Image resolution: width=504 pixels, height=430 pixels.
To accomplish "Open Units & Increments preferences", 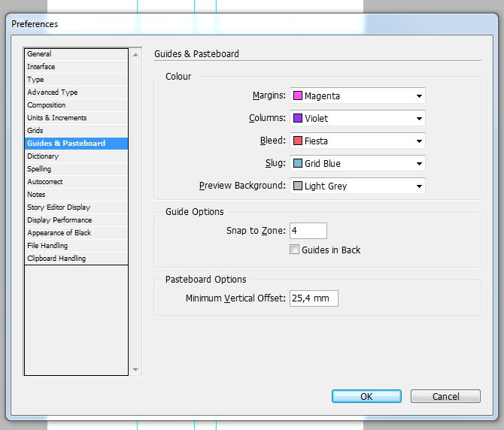I will click(76, 118).
